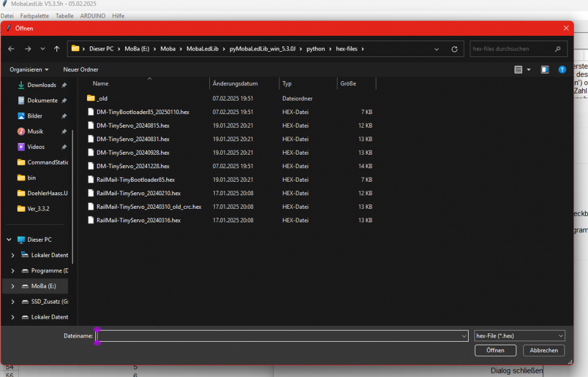Open the ARDUINO menu

coord(93,16)
